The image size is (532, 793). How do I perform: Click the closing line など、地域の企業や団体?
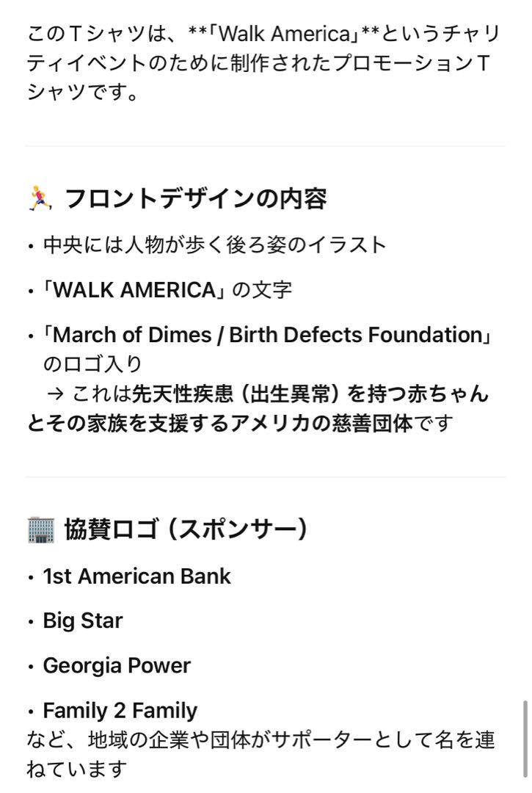pyautogui.click(x=260, y=753)
